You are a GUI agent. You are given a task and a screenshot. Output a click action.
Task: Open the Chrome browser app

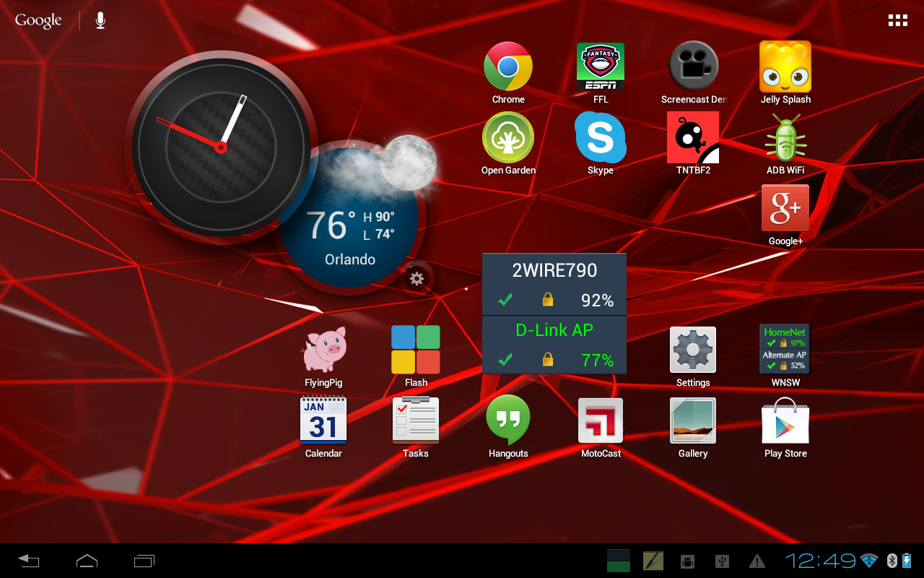tap(508, 72)
